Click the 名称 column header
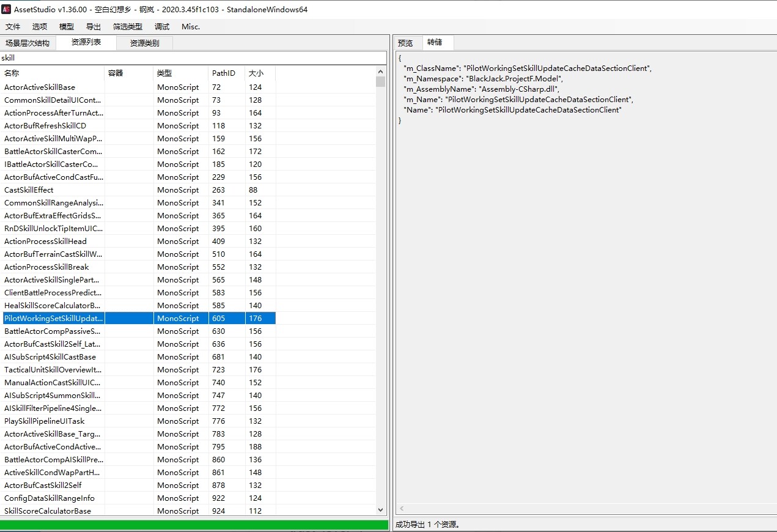Viewport: 777px width, 532px height. click(53, 73)
